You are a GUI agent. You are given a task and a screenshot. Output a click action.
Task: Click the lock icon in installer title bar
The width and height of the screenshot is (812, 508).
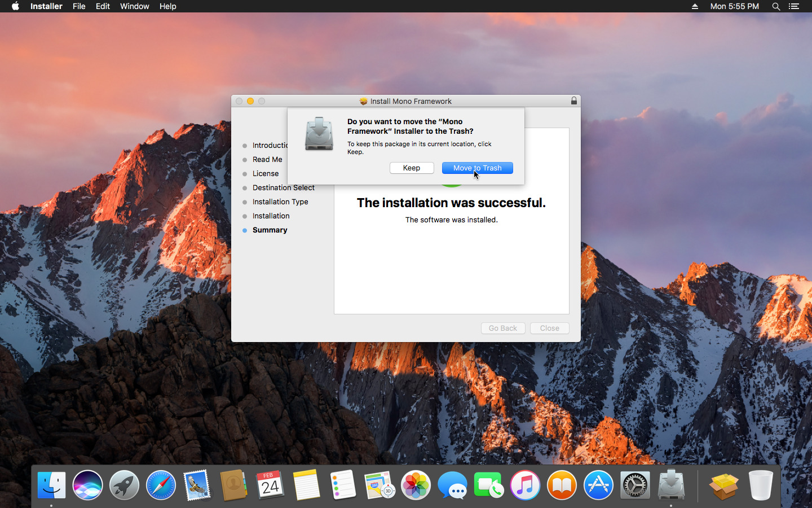(x=573, y=101)
